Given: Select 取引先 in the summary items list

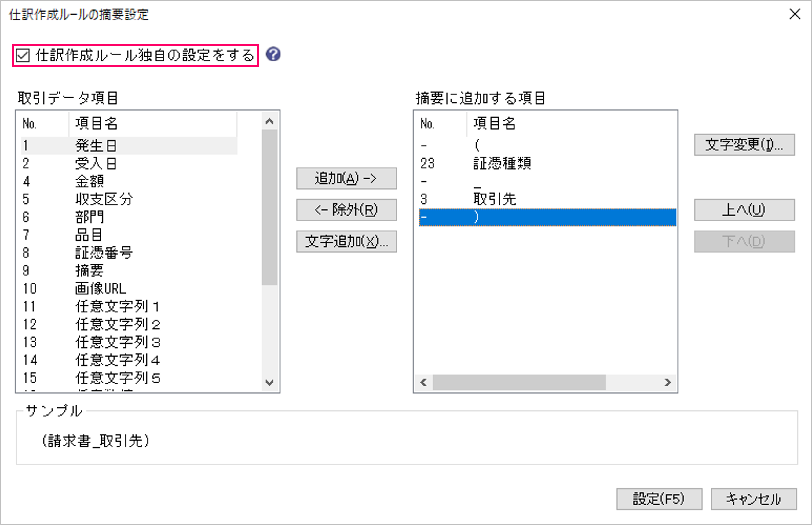Looking at the screenshot, I should coord(495,199).
